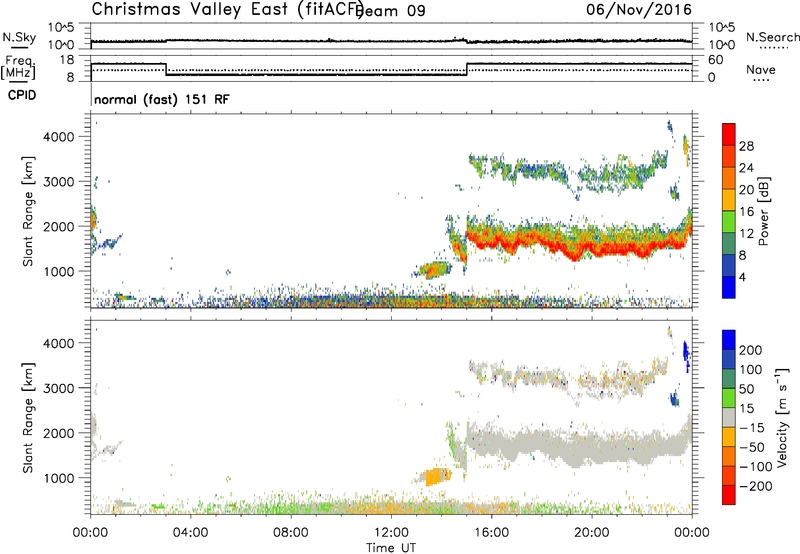Select the blue 4–8 dB power swatch
Screen dimensions: 800x554
click(x=729, y=266)
